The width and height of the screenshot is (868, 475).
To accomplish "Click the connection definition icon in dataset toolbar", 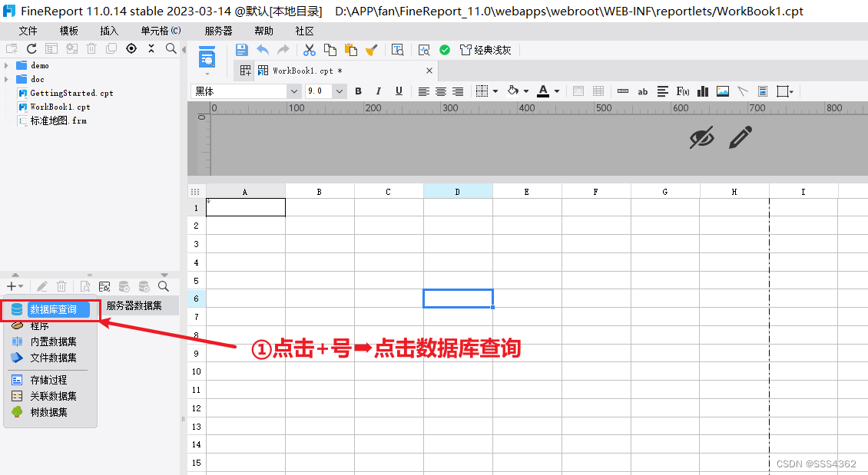I will pos(104,286).
